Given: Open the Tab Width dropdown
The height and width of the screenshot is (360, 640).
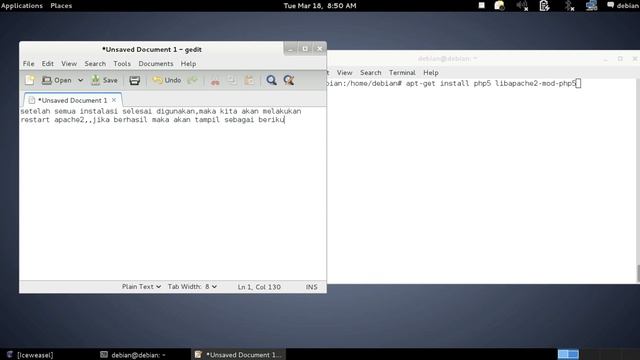Looking at the screenshot, I should click(x=192, y=287).
